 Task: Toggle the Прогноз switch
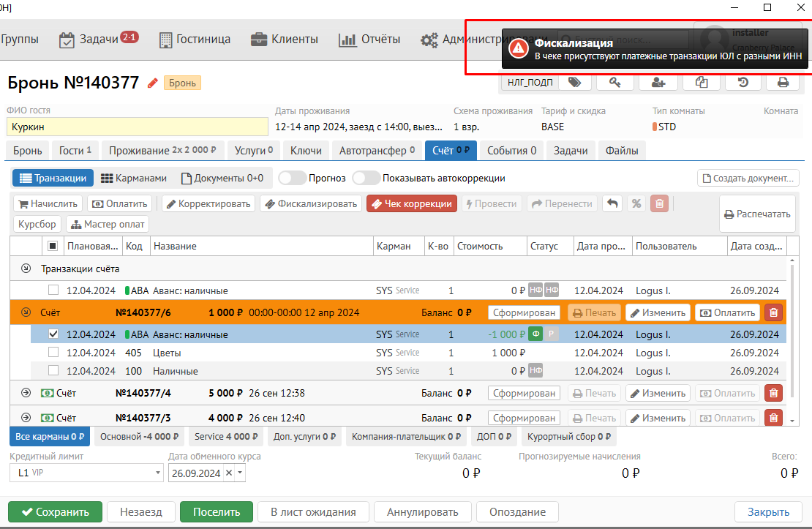(292, 178)
